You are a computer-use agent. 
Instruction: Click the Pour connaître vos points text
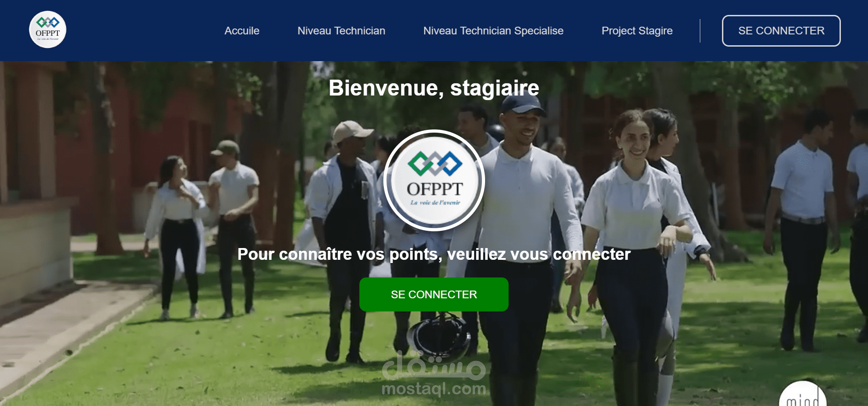tap(434, 254)
